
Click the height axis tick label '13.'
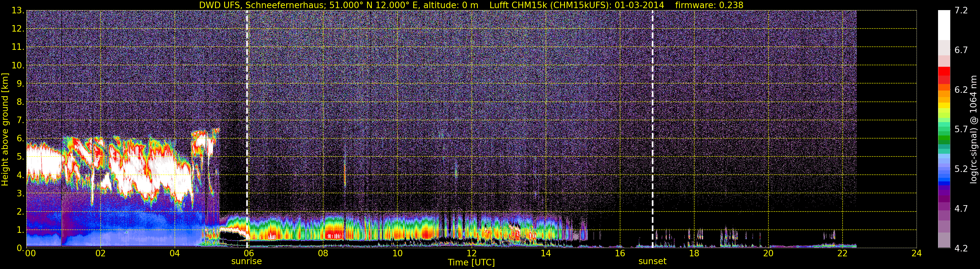(18, 11)
